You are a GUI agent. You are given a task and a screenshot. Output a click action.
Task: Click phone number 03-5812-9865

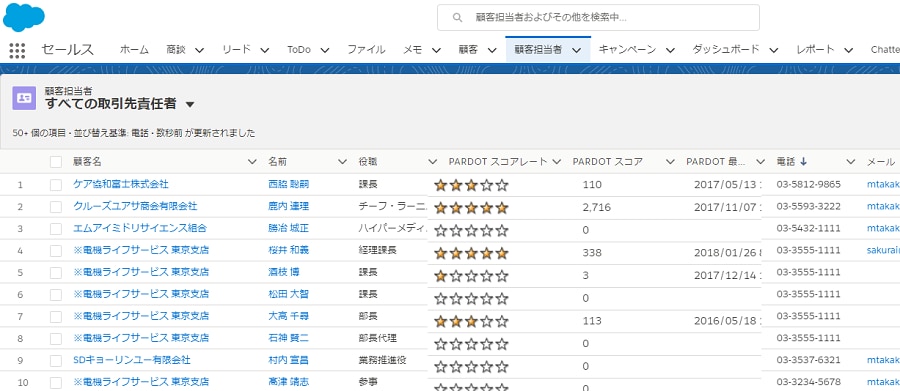pyautogui.click(x=808, y=184)
